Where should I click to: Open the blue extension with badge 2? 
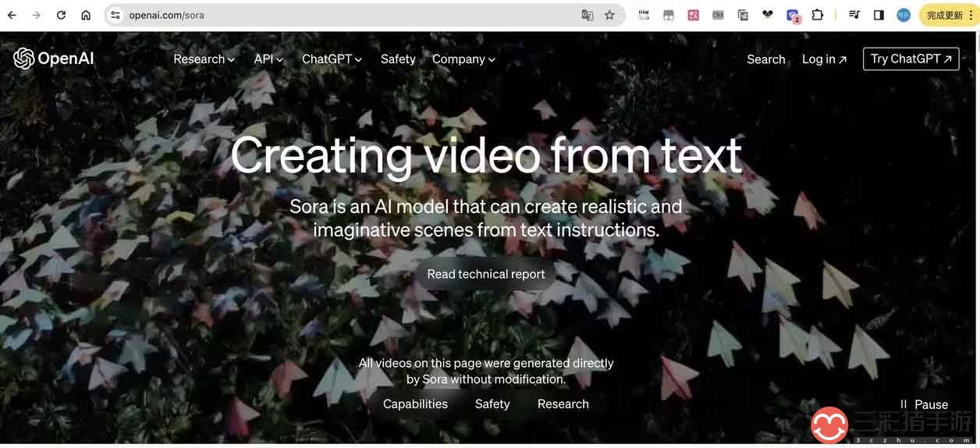point(793,16)
